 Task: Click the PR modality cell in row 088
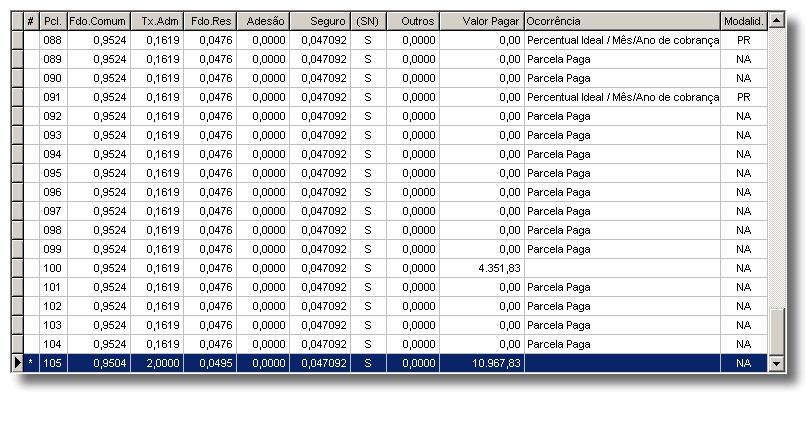pos(744,40)
